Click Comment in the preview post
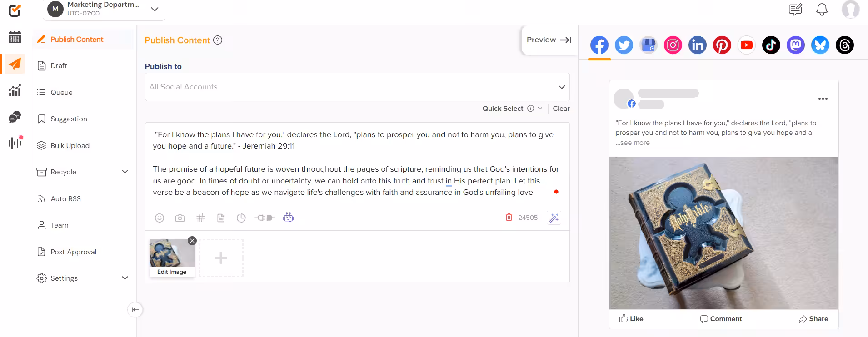 tap(721, 319)
